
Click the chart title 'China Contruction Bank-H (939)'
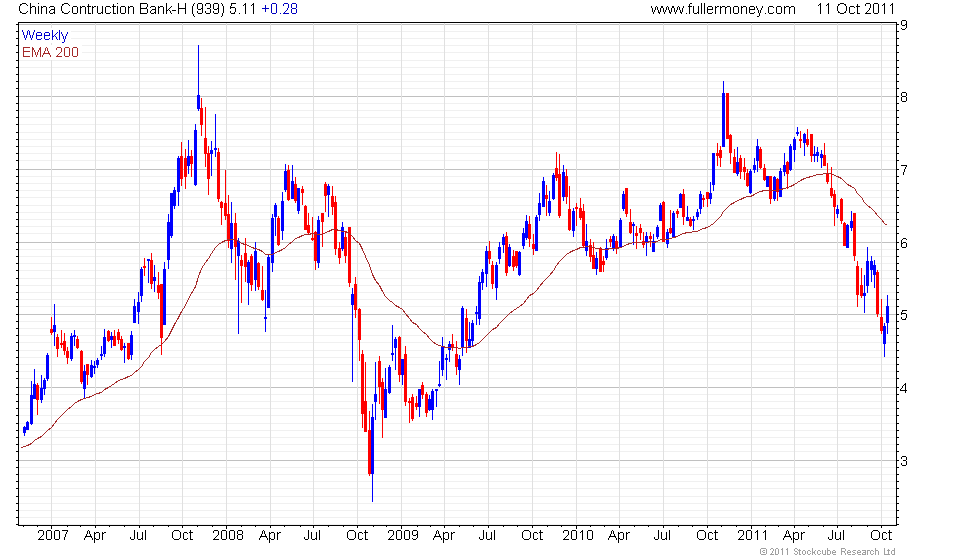pyautogui.click(x=121, y=9)
